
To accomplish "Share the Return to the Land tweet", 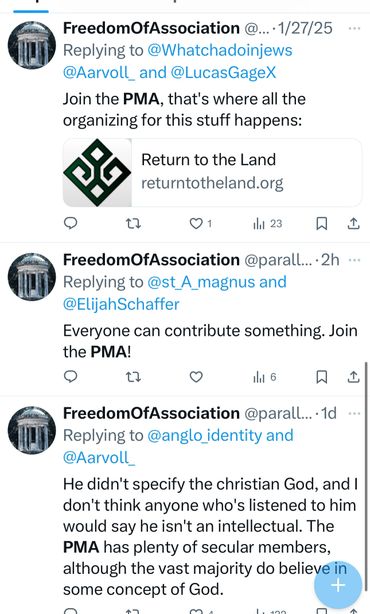I will (353, 224).
